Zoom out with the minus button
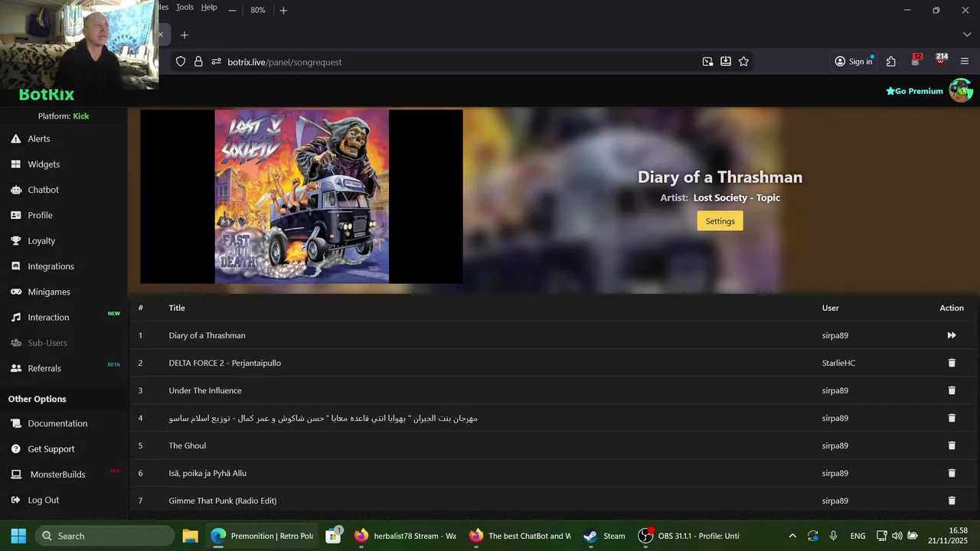Viewport: 980px width, 551px height. pos(232,10)
